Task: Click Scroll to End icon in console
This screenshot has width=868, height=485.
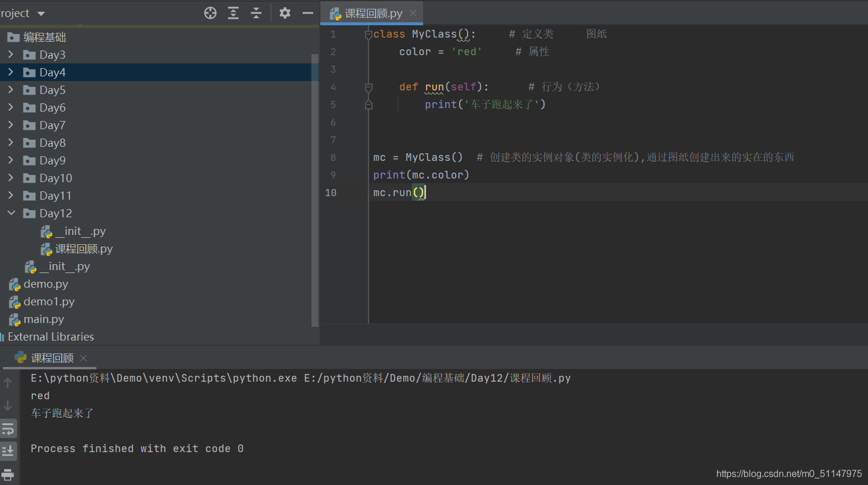Action: [8, 451]
